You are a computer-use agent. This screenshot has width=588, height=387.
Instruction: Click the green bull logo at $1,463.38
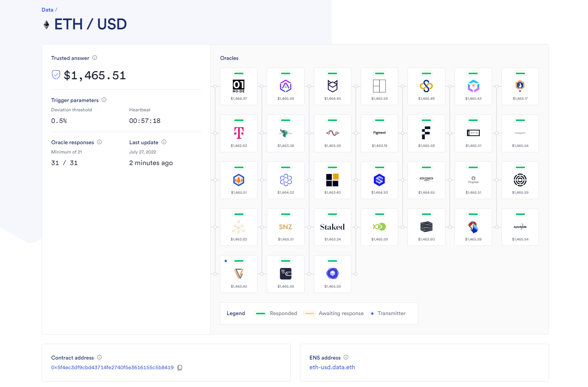(286, 133)
